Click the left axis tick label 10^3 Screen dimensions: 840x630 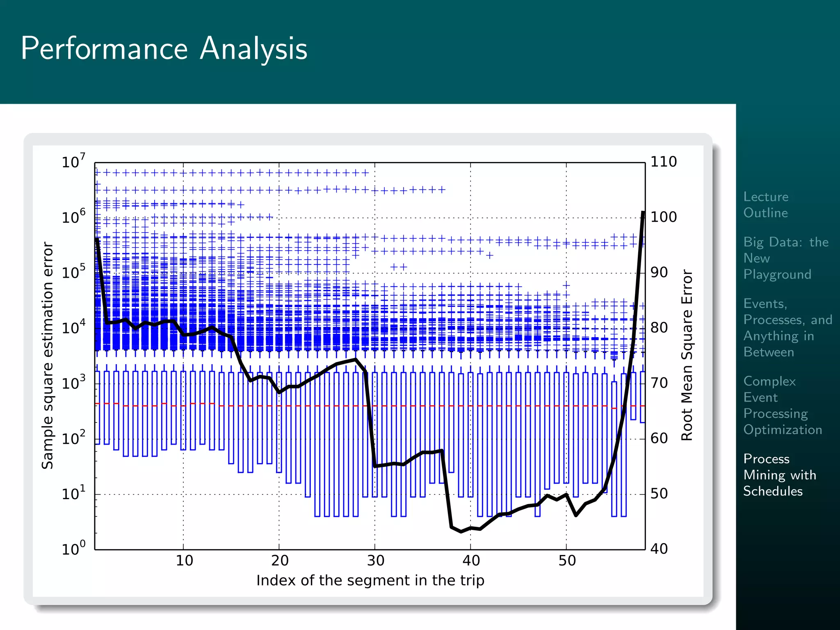tap(73, 383)
